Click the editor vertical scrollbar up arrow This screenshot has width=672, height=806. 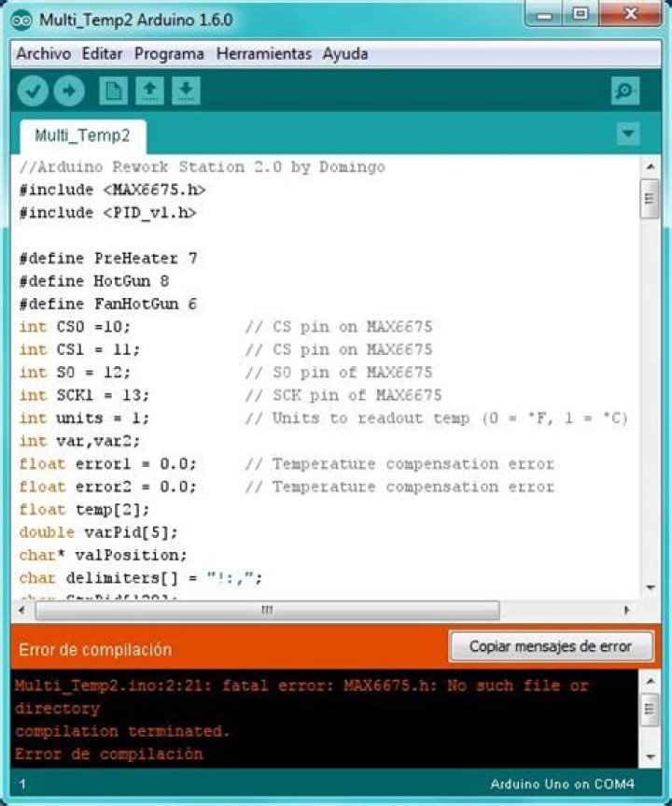coord(651,167)
